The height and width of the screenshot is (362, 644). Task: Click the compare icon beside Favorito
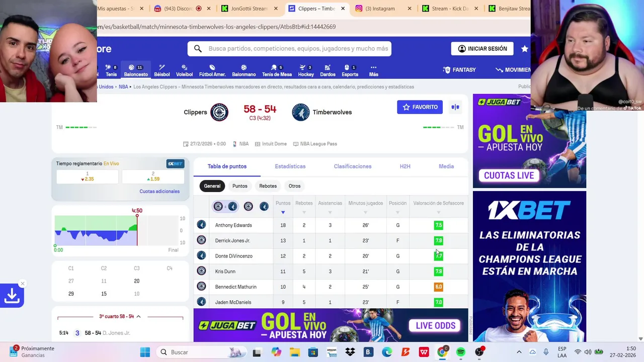point(455,107)
